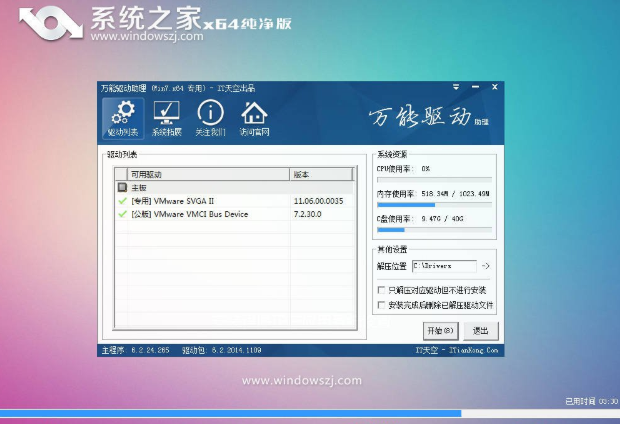Open the 驱动列表 driver list tab

(x=123, y=118)
